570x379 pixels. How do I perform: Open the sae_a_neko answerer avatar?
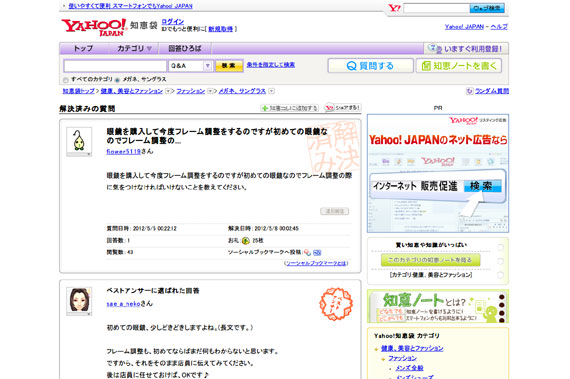[79, 301]
